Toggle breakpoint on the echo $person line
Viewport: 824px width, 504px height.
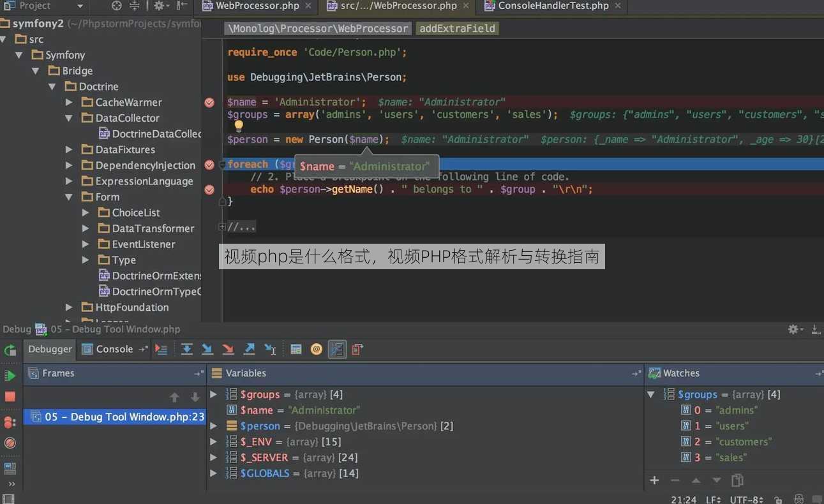click(209, 189)
